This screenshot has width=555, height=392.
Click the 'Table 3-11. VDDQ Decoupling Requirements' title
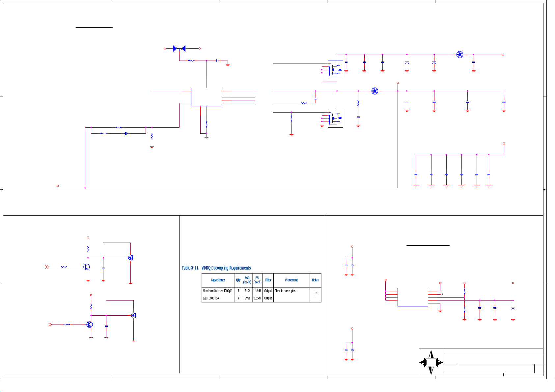pos(216,268)
